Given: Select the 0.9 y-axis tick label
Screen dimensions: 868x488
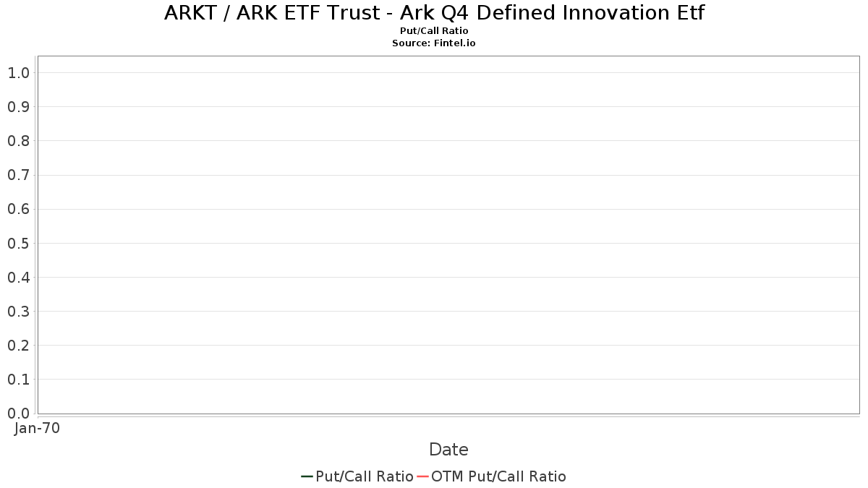Looking at the screenshot, I should 18,107.
